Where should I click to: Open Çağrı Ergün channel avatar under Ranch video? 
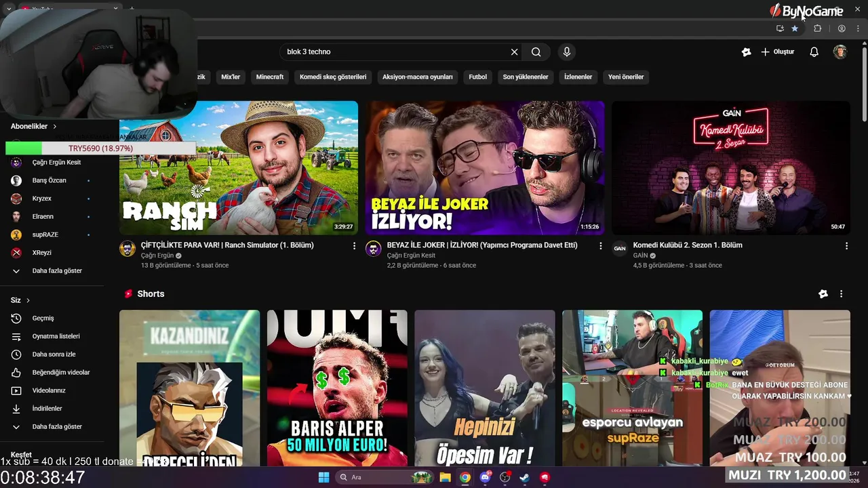[x=127, y=249]
